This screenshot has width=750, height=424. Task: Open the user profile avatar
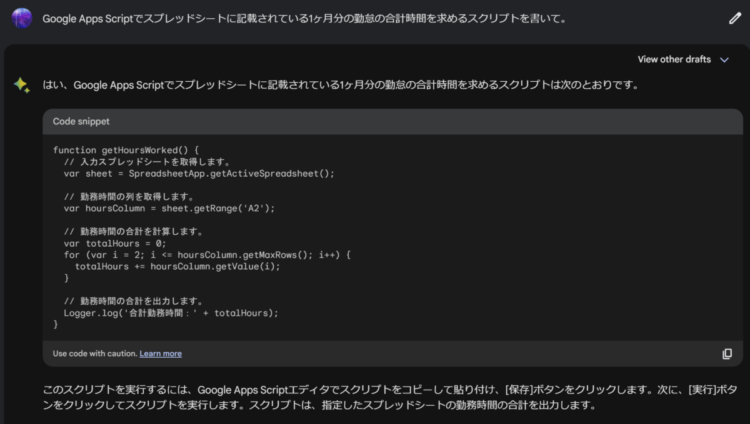tap(22, 19)
